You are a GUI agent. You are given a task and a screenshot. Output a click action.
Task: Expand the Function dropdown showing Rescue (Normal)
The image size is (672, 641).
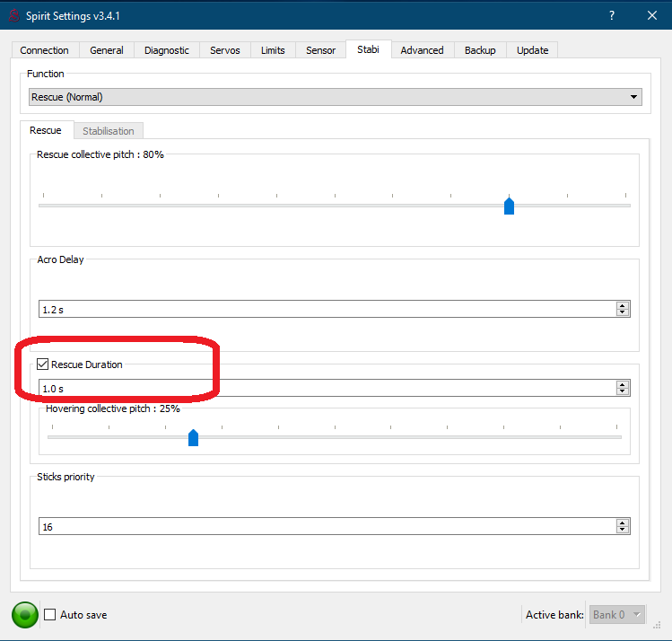(336, 97)
